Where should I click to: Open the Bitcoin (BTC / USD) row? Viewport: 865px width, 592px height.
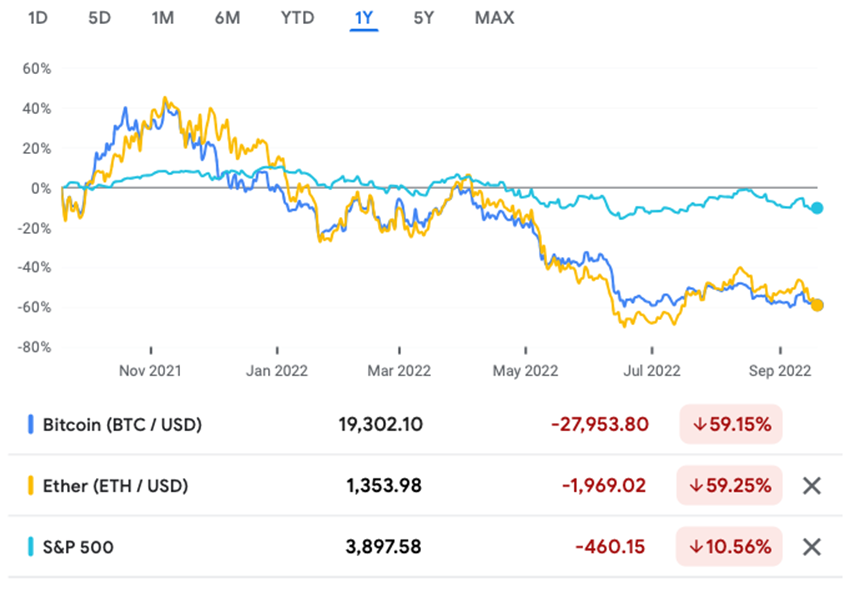(122, 425)
